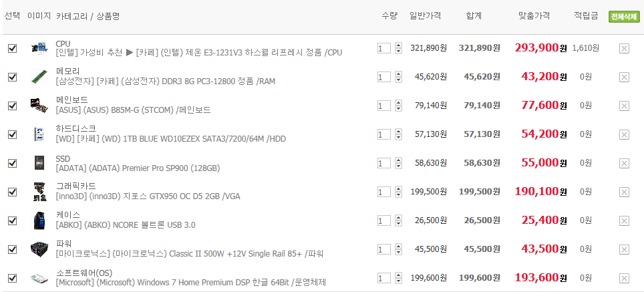Open the inno3D GTX950 graphics card thumbnail
644x292 pixels.
point(39,192)
